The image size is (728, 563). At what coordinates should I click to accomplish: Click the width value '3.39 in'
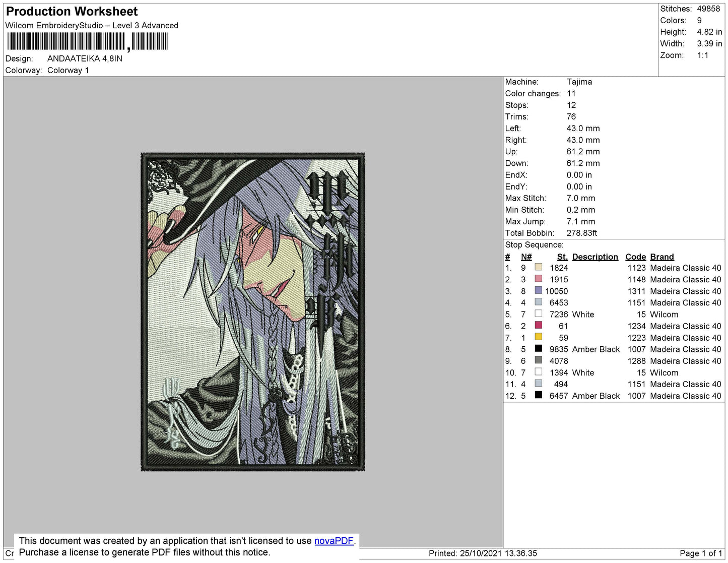[x=709, y=43]
